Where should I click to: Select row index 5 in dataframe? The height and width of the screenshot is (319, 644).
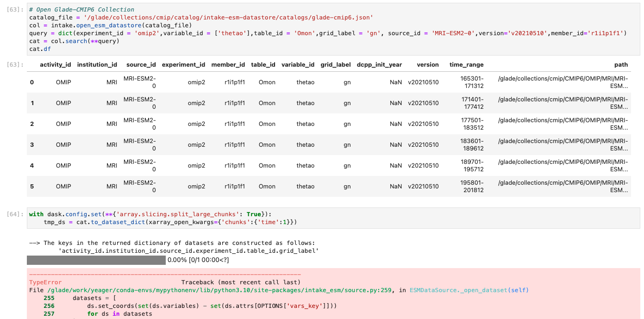[x=32, y=186]
